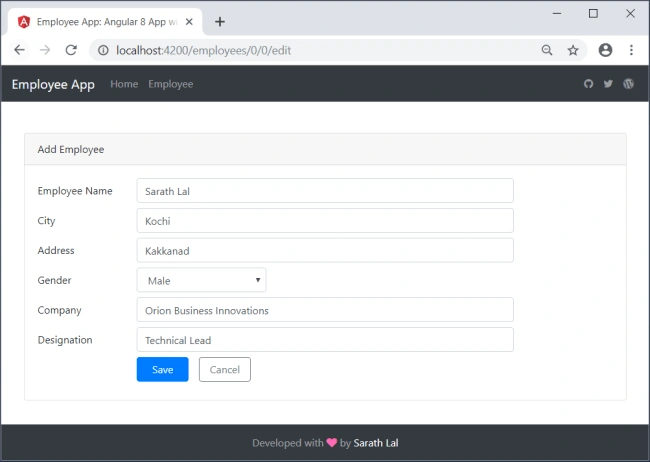Click the 'Developed with' footer text

point(288,443)
